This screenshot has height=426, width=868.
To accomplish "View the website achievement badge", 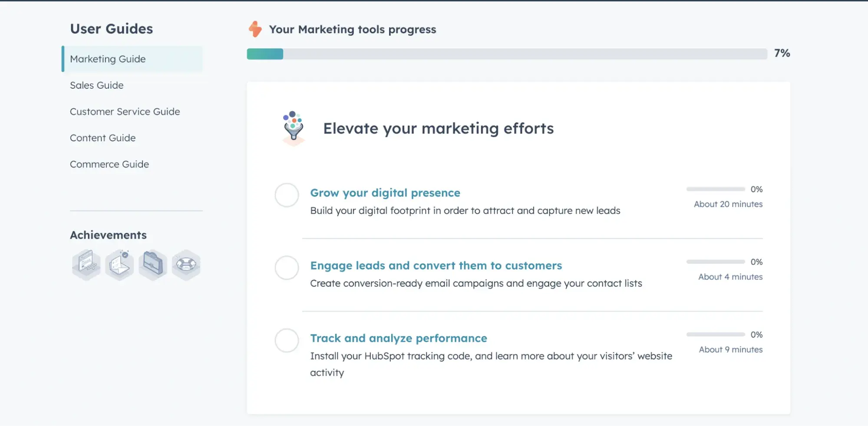I will (x=86, y=264).
